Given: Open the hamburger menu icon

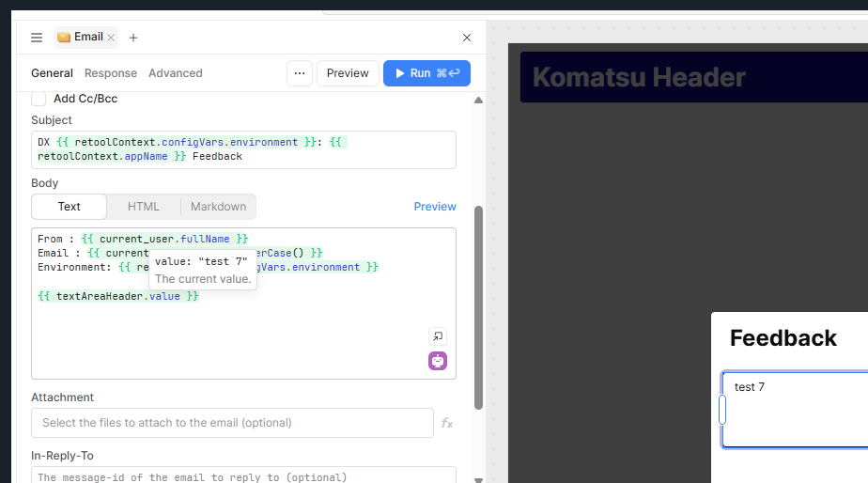Looking at the screenshot, I should pyautogui.click(x=37, y=38).
